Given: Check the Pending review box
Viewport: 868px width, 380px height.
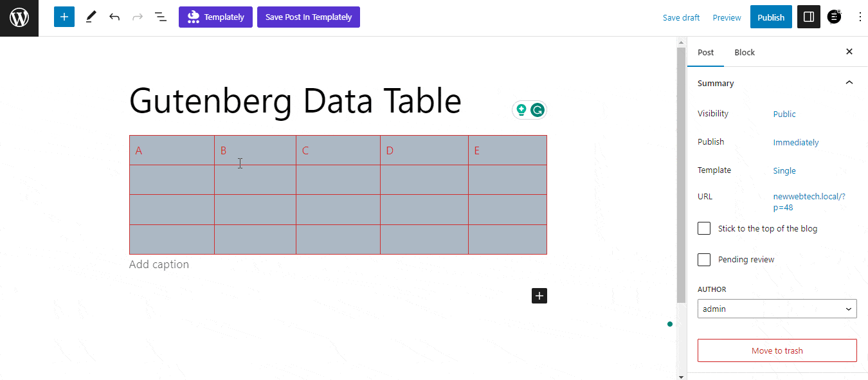Looking at the screenshot, I should (703, 259).
